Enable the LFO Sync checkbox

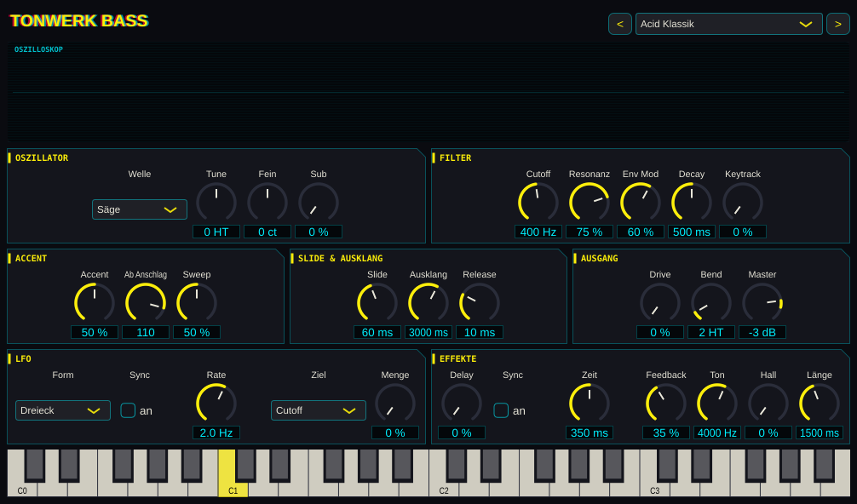[x=128, y=410]
